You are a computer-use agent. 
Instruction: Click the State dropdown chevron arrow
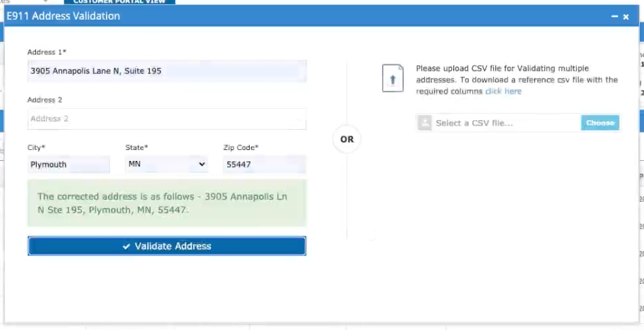pyautogui.click(x=202, y=164)
